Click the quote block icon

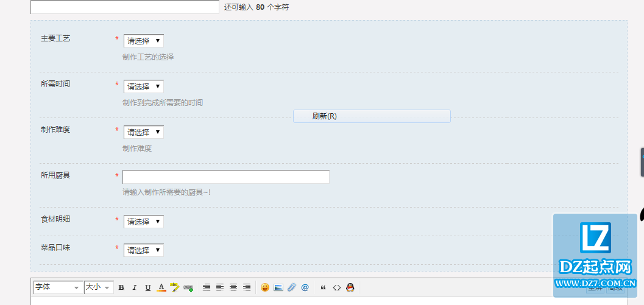coord(324,288)
